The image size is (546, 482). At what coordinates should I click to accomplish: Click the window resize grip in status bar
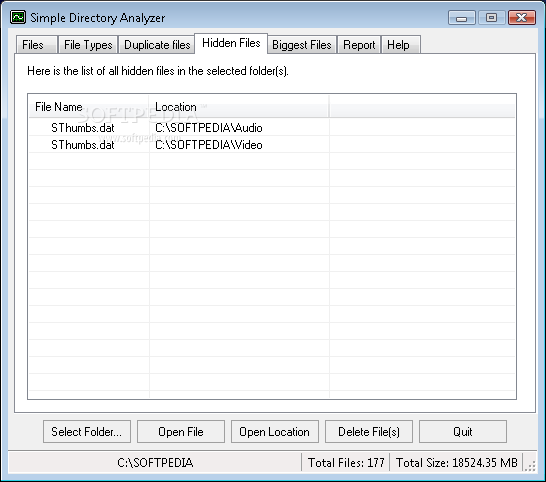[x=530, y=466]
